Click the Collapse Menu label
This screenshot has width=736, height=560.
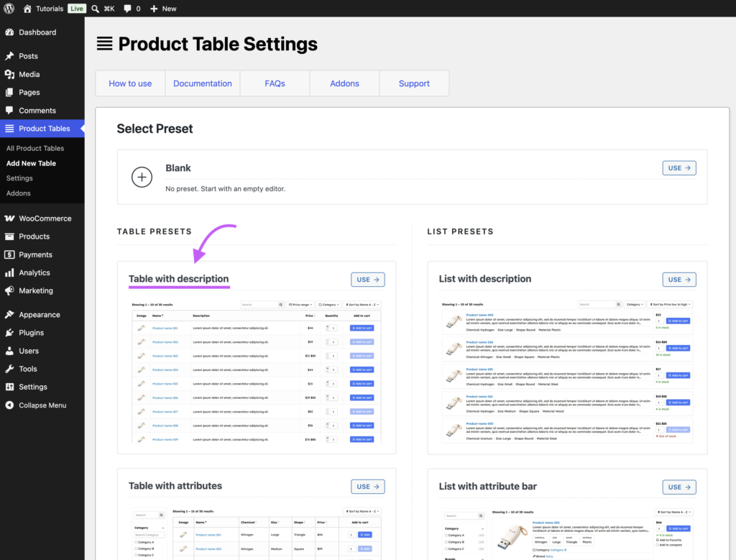[x=42, y=405]
